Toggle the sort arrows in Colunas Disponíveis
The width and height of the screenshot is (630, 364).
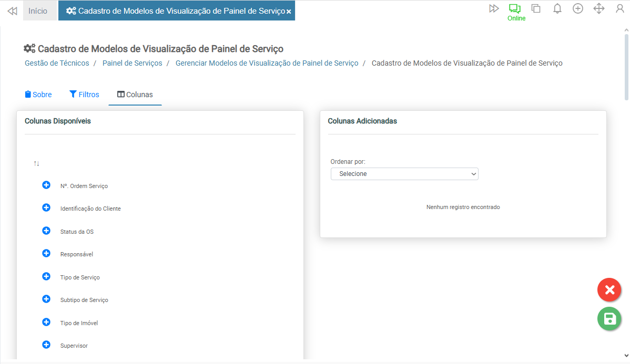36,164
